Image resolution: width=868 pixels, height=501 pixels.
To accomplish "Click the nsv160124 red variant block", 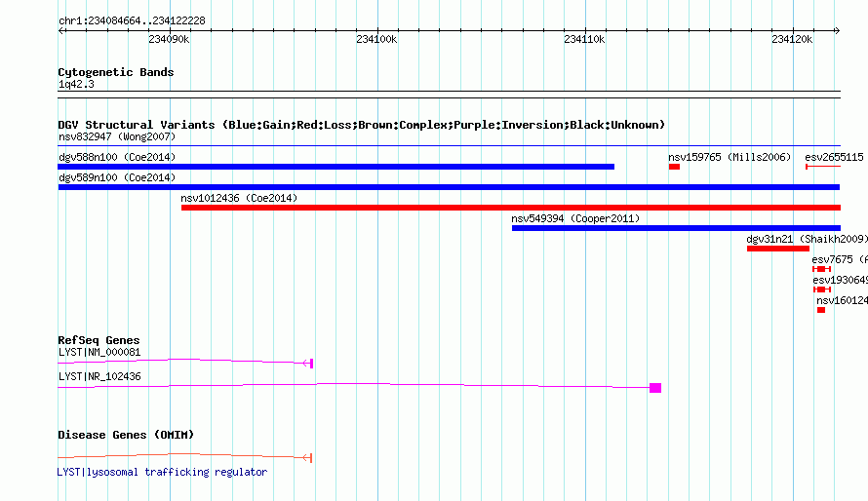I will tap(821, 310).
